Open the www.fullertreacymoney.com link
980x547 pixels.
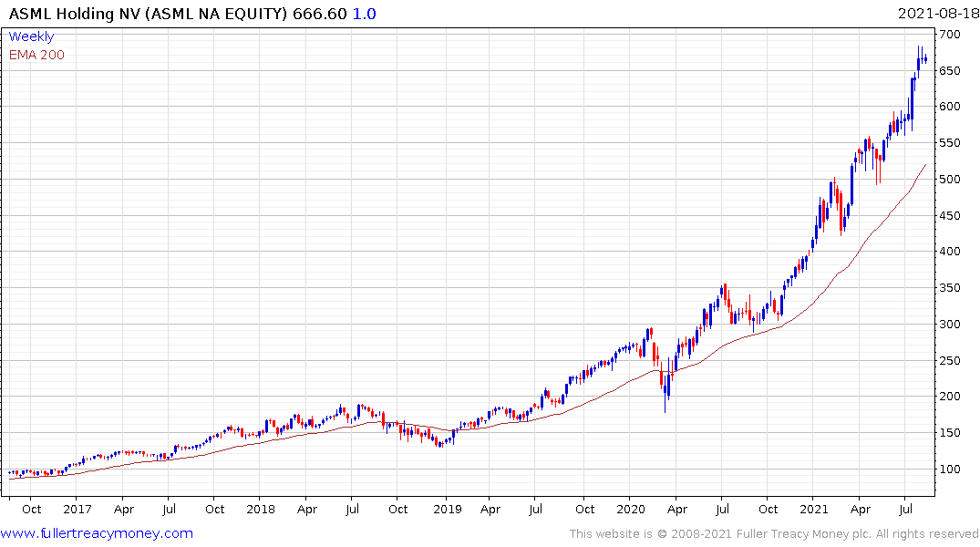[x=97, y=533]
